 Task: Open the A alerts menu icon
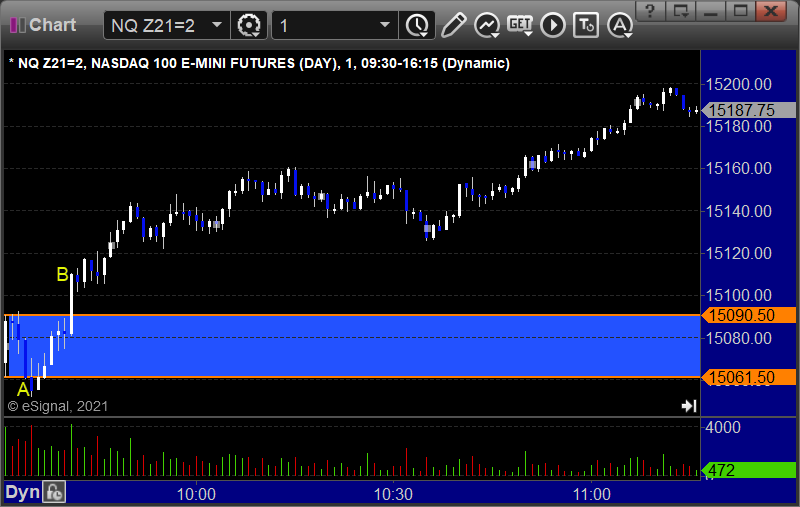[620, 25]
